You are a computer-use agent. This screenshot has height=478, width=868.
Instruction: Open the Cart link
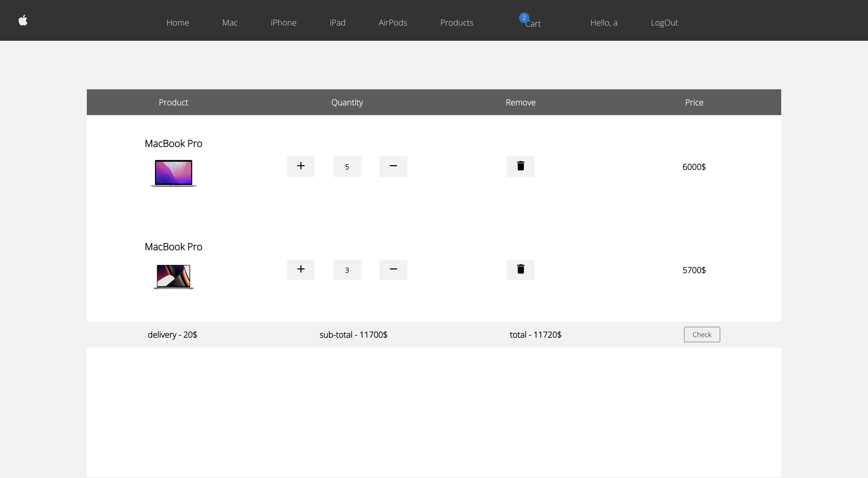533,23
